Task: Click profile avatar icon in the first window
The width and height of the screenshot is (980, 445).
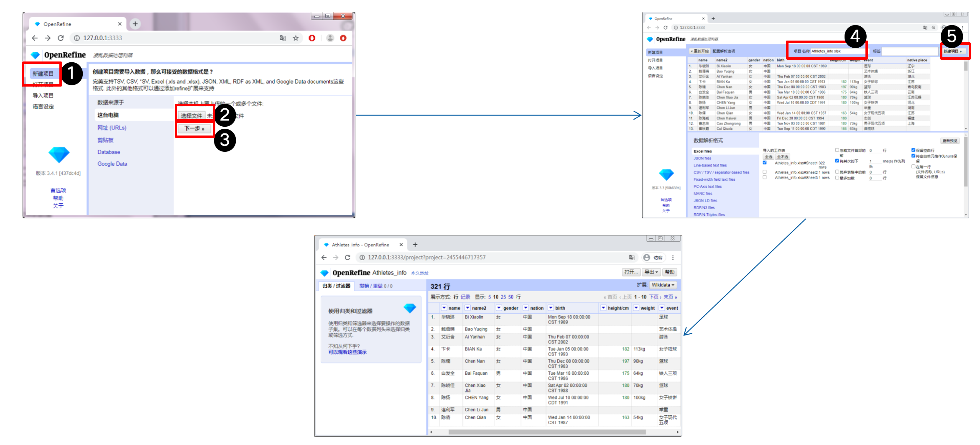Action: point(330,38)
